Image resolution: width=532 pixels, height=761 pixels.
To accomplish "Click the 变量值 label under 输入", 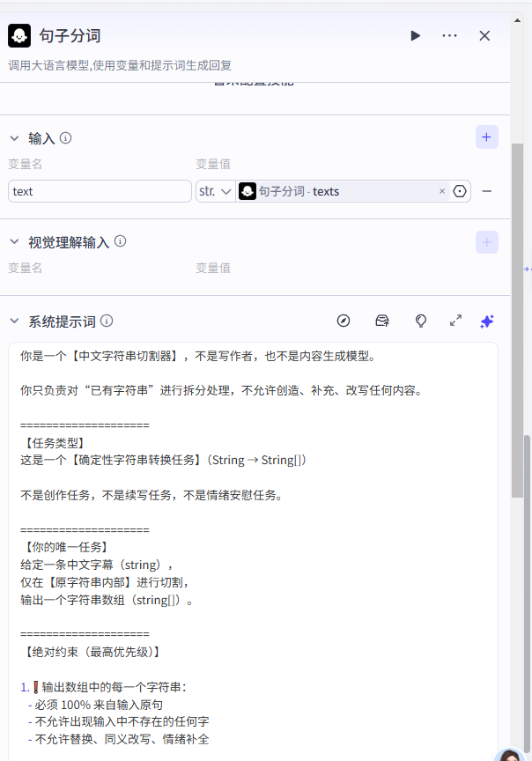I will pos(213,164).
